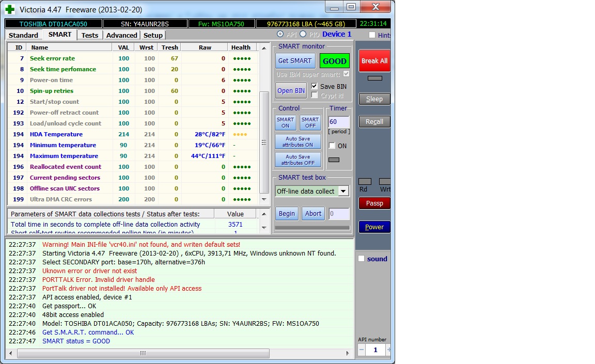Screen dimensions: 595x364
Task: Switch to the Tests tab
Action: coord(90,35)
